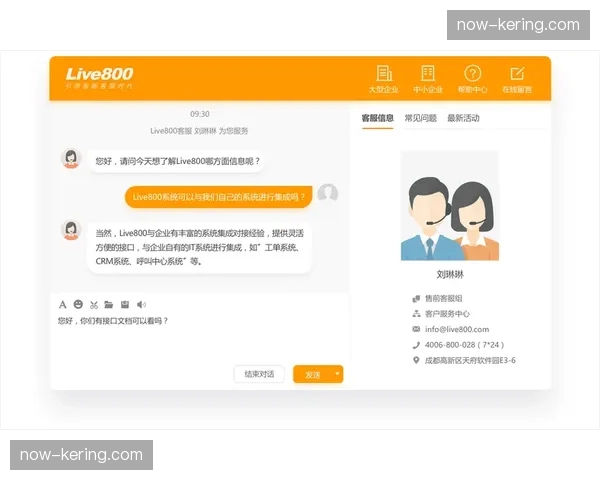This screenshot has height=480, width=600.
Task: Click the save chat record icon
Action: (x=125, y=305)
